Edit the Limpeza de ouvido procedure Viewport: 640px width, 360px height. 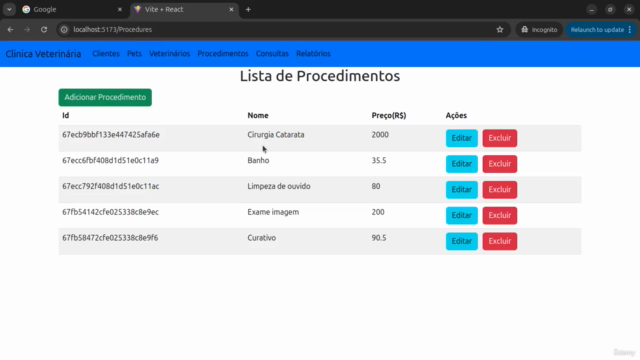tap(462, 189)
